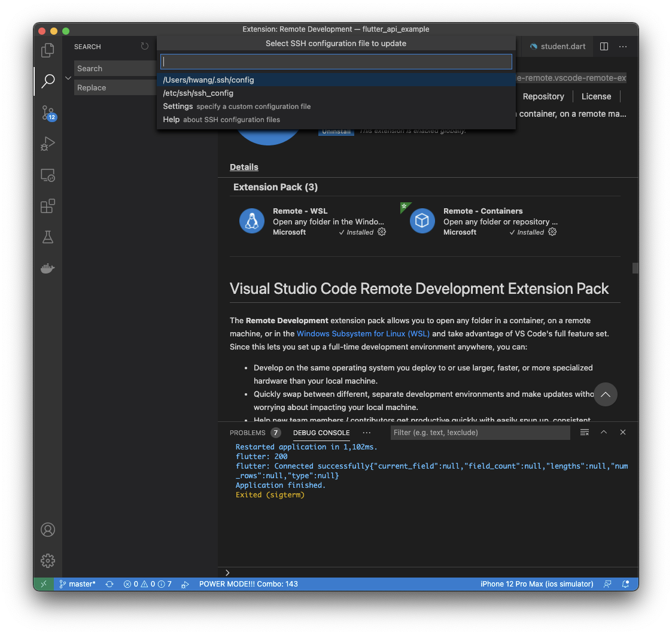Choose Settings custom configuration file option
Screen dimensions: 672x635
pos(336,107)
